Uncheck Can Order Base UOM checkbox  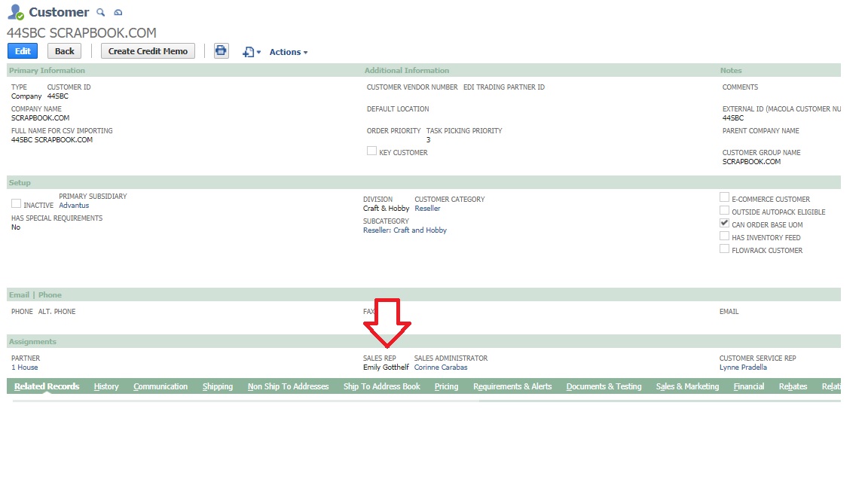click(724, 223)
